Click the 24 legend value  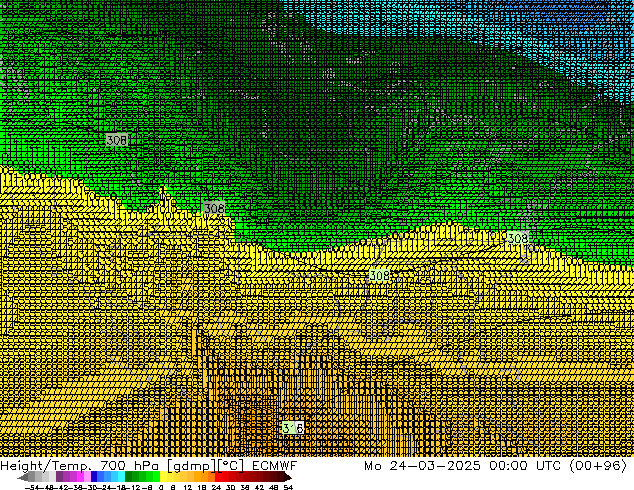[x=216, y=487]
